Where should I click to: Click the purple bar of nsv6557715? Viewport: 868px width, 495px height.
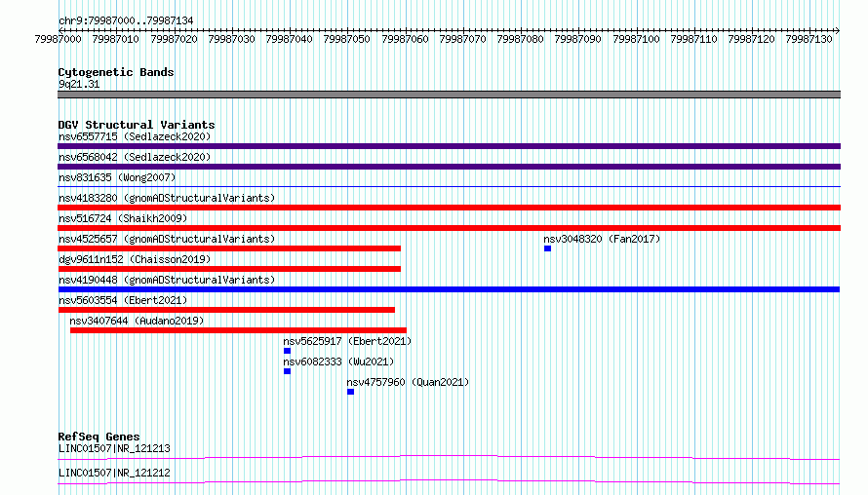tap(449, 146)
